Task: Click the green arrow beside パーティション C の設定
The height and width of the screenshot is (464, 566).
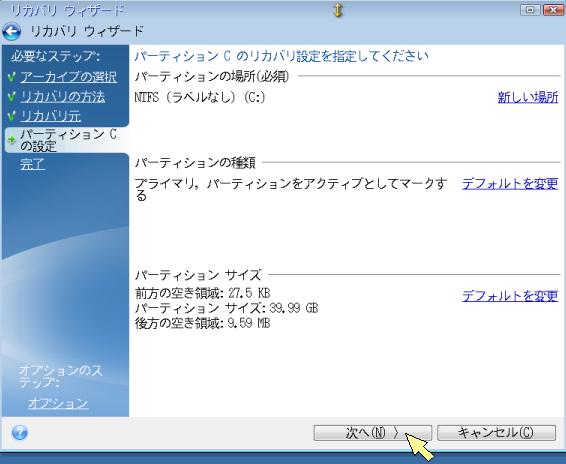Action: 12,139
